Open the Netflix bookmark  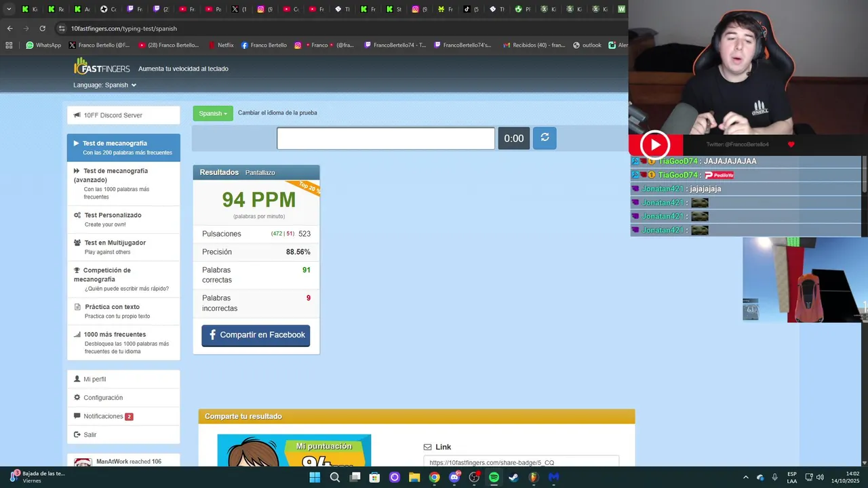[221, 45]
